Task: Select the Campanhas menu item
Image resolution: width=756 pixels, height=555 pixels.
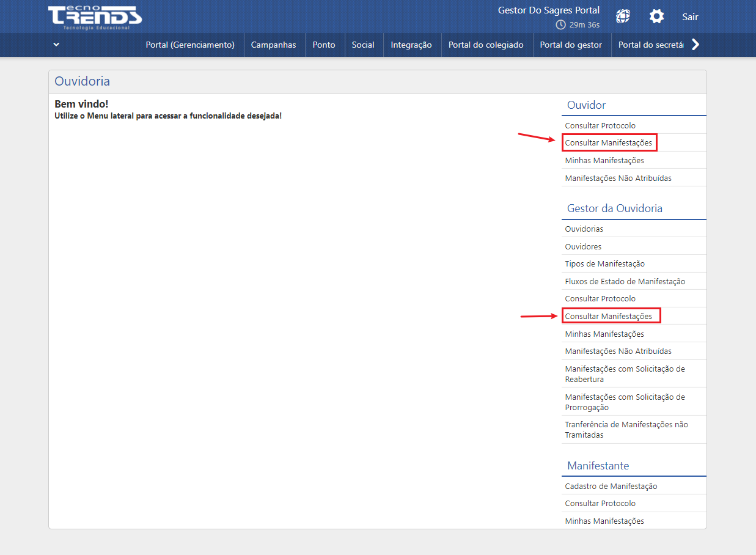Action: click(273, 45)
